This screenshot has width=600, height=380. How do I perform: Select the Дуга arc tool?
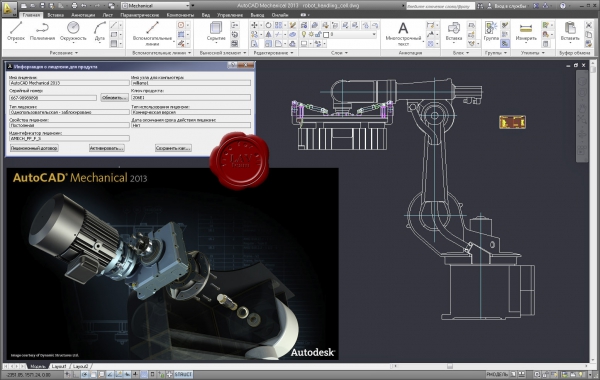click(99, 31)
